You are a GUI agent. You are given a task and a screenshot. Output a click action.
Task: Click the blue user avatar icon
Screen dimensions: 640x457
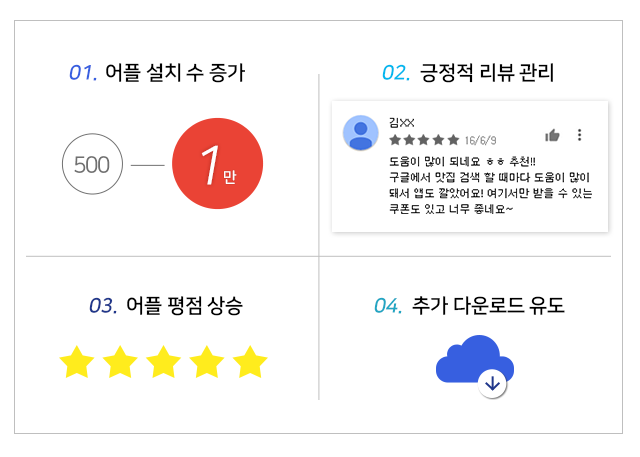point(360,133)
